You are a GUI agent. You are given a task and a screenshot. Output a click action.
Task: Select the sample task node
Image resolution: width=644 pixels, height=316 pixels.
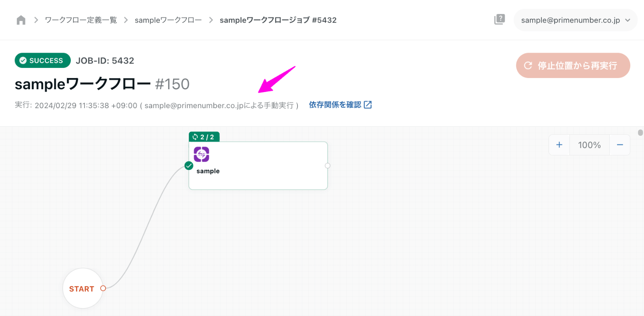tap(258, 166)
